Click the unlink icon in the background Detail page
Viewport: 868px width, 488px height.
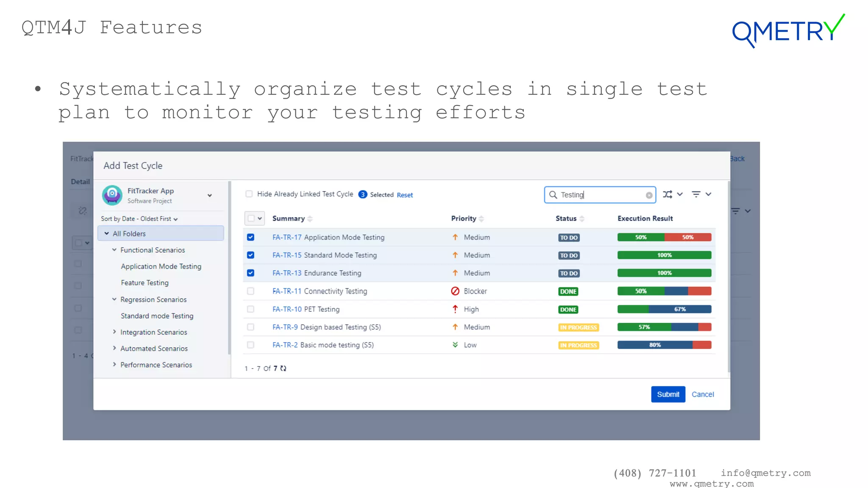click(83, 211)
